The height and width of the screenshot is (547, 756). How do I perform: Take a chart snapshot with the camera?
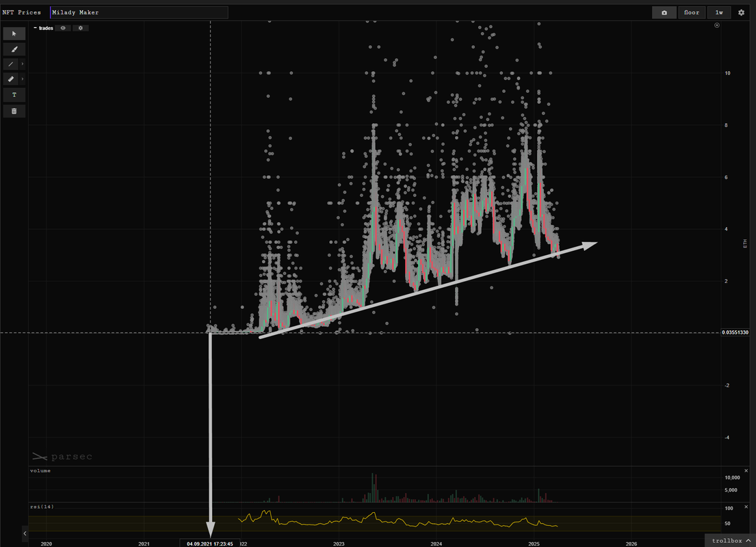pyautogui.click(x=664, y=12)
